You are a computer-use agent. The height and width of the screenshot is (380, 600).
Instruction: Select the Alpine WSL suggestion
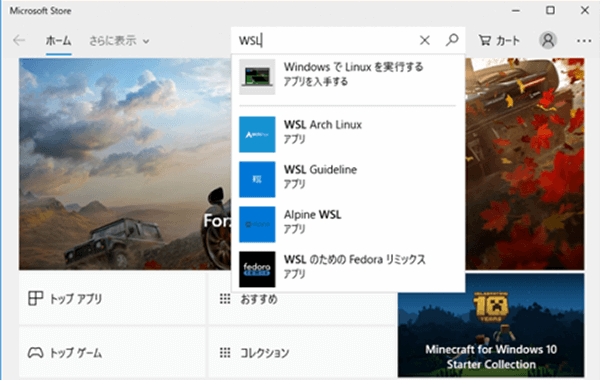click(348, 224)
